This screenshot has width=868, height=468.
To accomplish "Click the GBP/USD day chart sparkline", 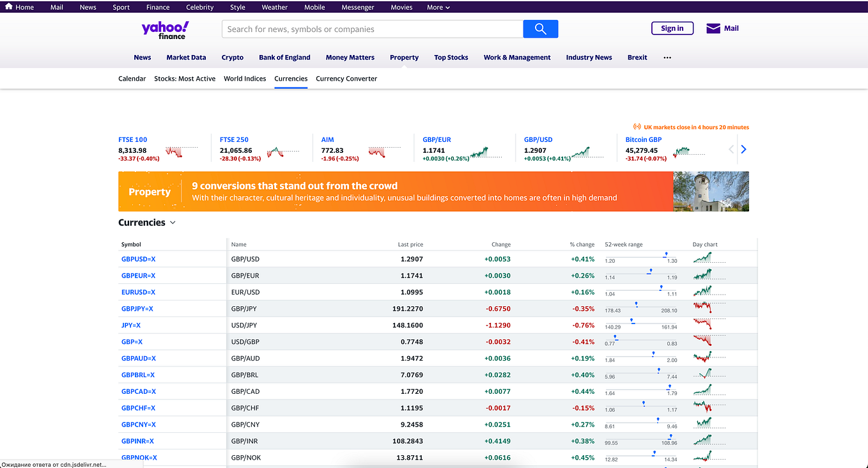I will click(x=705, y=259).
